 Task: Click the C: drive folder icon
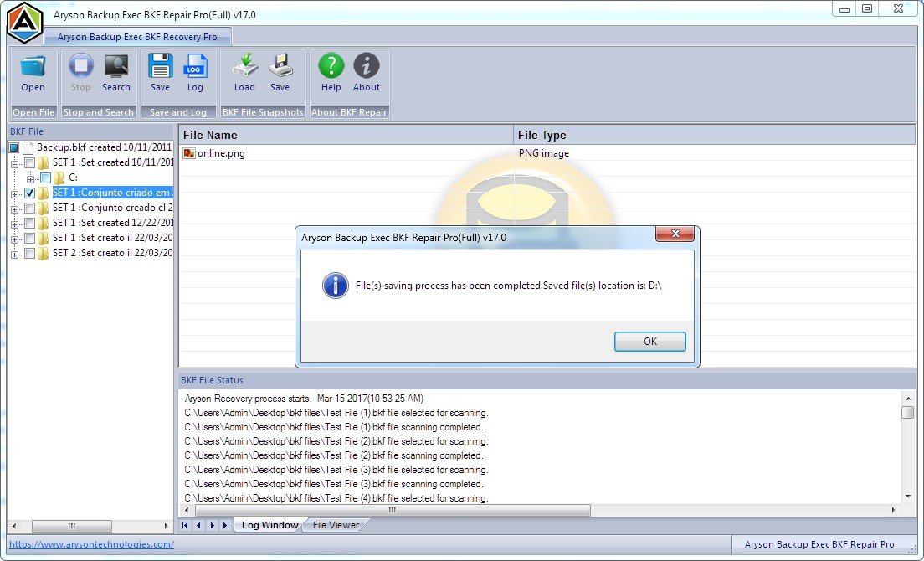59,178
